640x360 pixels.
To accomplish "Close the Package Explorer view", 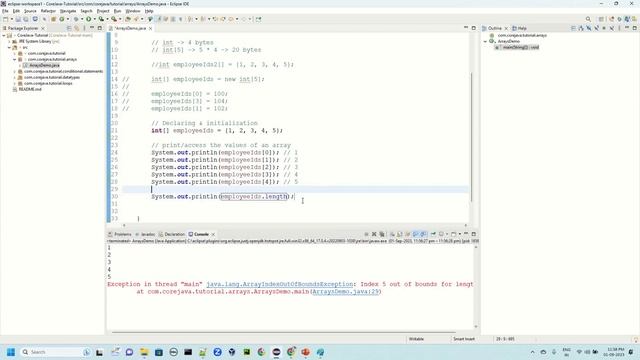I will (x=43, y=28).
